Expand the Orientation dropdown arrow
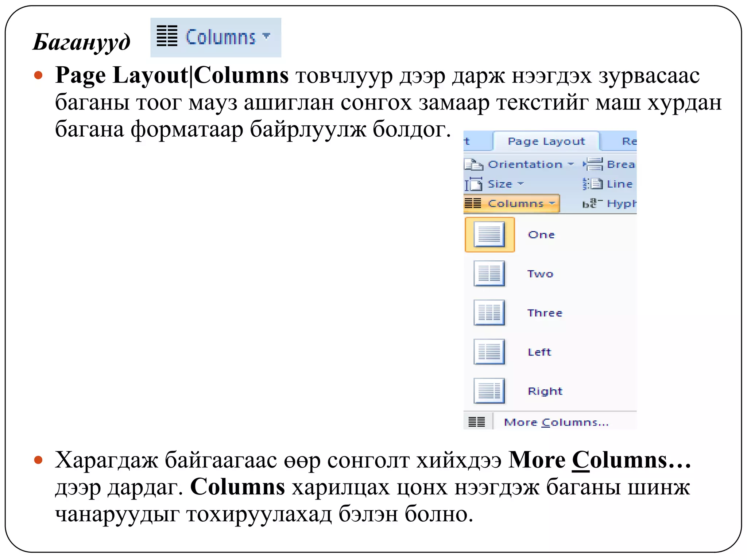This screenshot has height=560, width=747. coord(571,164)
